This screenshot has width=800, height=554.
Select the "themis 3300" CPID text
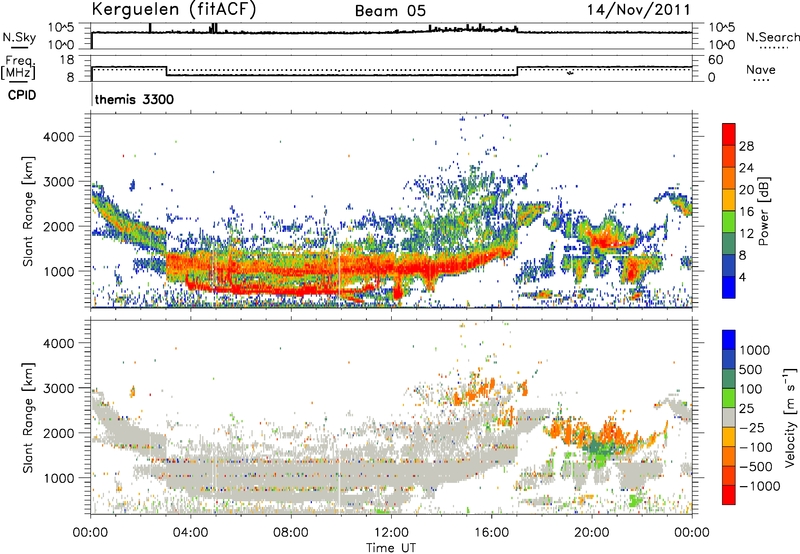pyautogui.click(x=134, y=99)
